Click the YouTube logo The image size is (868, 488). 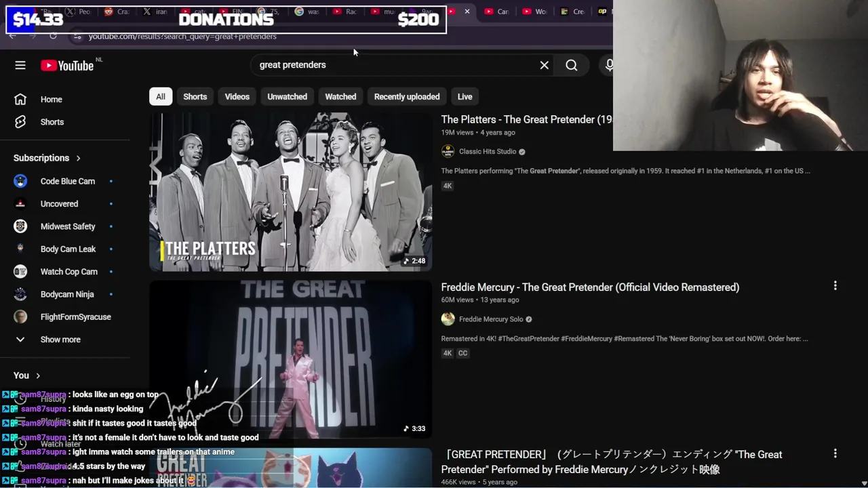(x=67, y=65)
